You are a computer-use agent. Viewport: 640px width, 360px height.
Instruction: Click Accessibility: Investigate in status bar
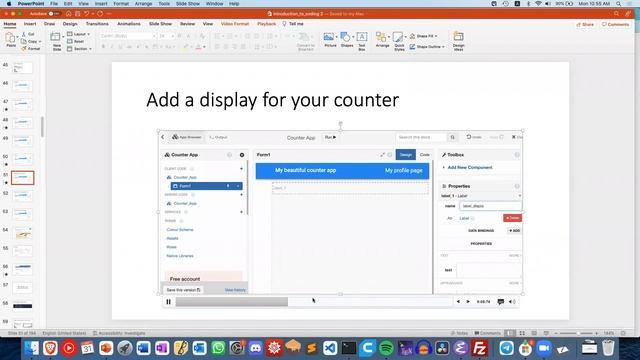click(x=119, y=333)
